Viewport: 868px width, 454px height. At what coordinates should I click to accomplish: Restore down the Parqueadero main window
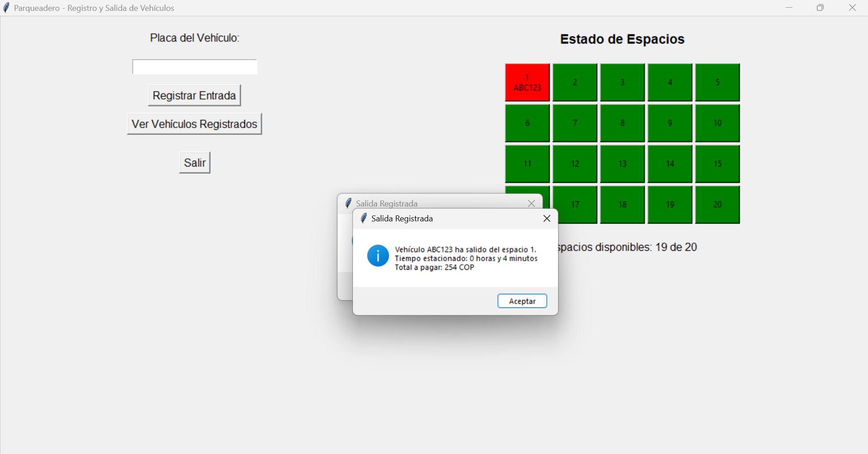pyautogui.click(x=820, y=8)
